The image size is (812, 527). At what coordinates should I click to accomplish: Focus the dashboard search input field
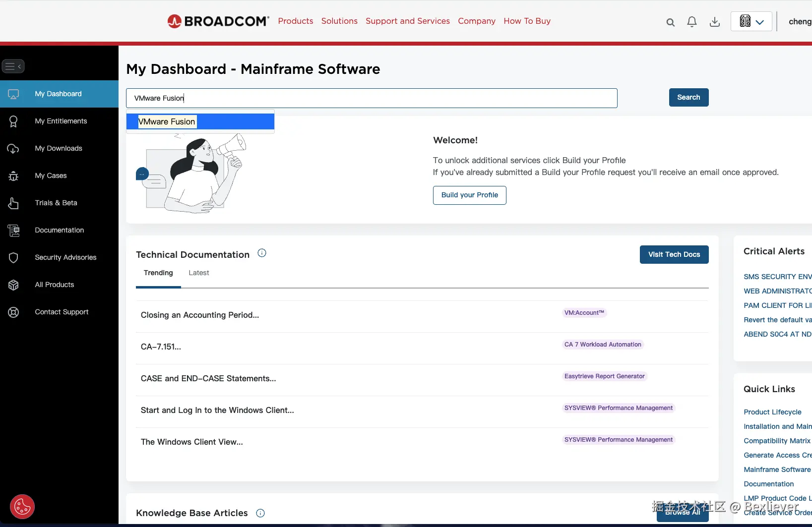pos(372,98)
